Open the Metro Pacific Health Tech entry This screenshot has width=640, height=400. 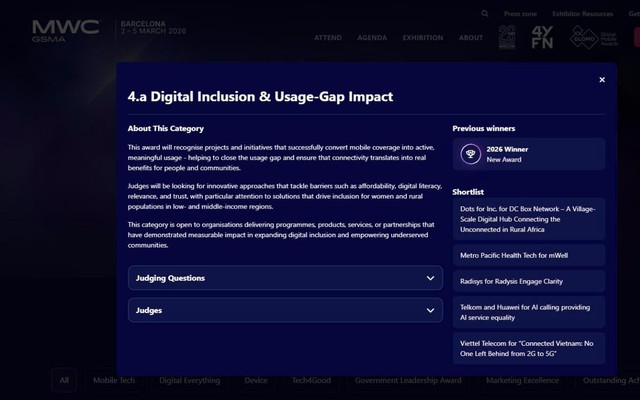[528, 254]
